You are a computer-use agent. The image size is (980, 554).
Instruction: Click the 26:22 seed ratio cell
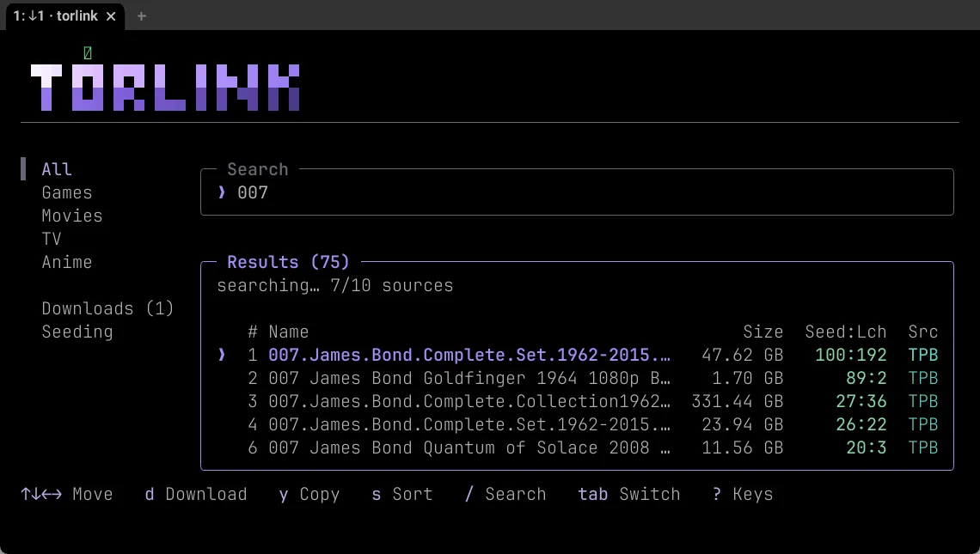[x=861, y=424]
